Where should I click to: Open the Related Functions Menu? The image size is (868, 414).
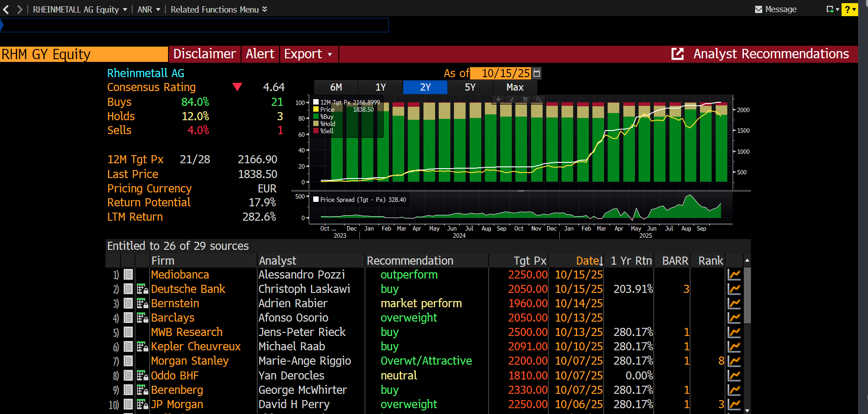coord(219,9)
